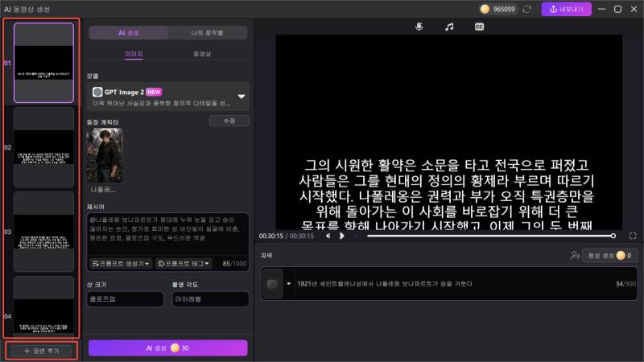Click the 수정 edit character button
The image size is (644, 362).
click(229, 121)
